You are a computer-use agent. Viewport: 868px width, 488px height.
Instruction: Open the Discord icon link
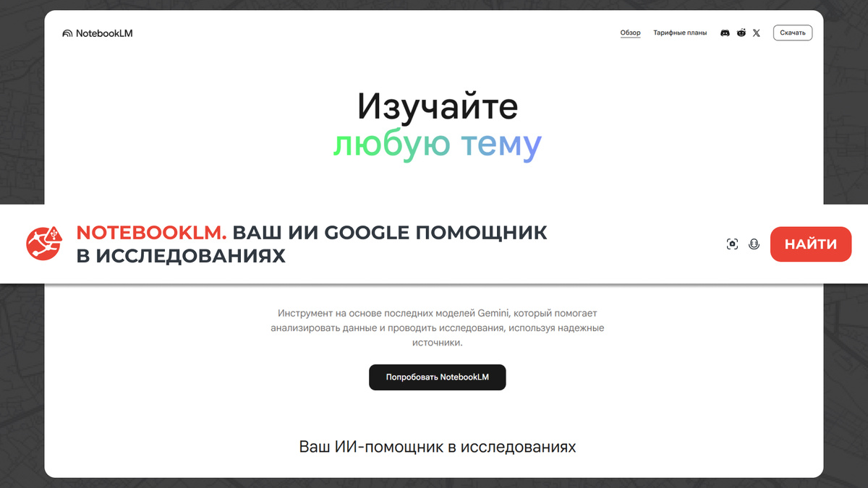(725, 33)
